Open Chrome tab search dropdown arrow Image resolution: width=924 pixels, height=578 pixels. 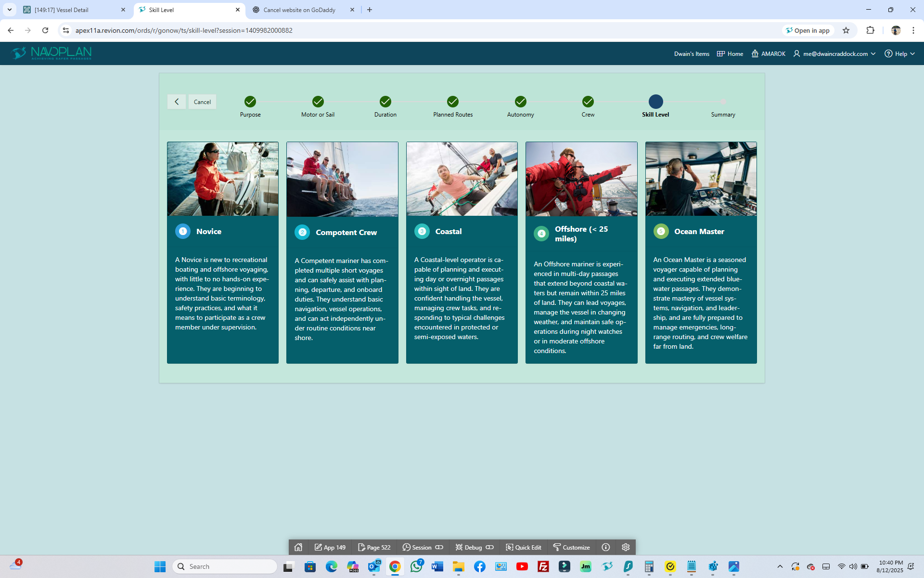[9, 10]
